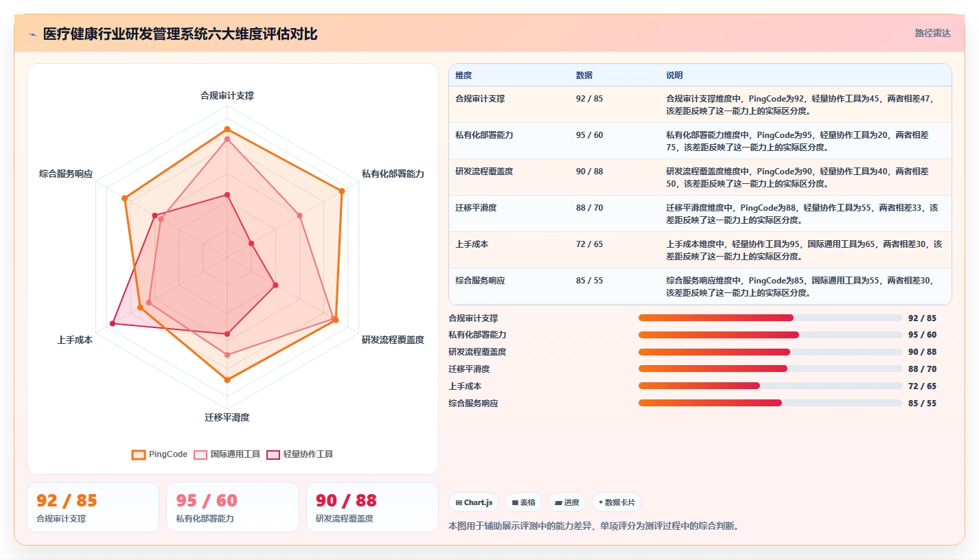Click orange PingCode point on 综合服务响应 axis
The height and width of the screenshot is (560, 979).
(x=124, y=198)
